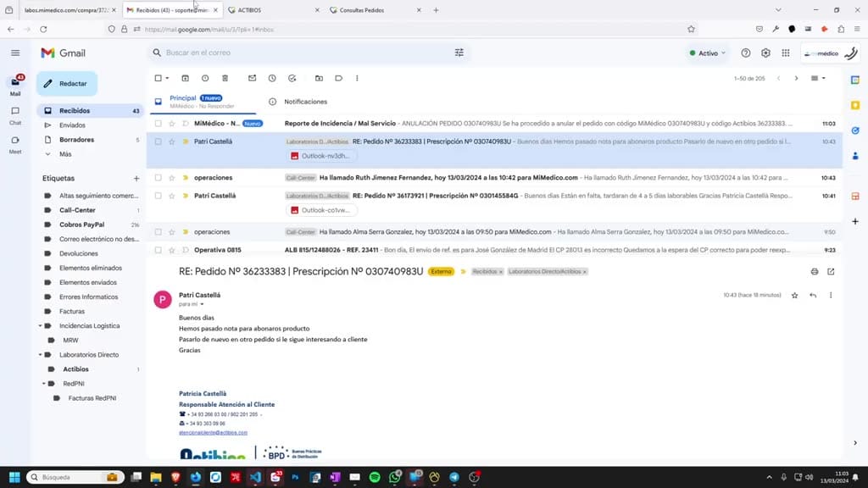
Task: Open Google apps grid
Action: pos(786,53)
